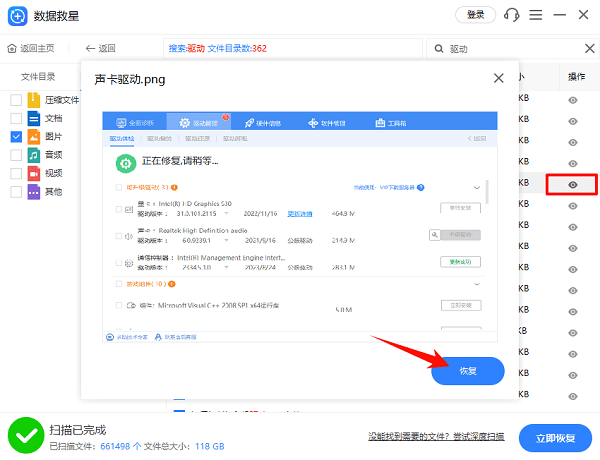Click the 声卡驱动.png dialog title

point(130,80)
